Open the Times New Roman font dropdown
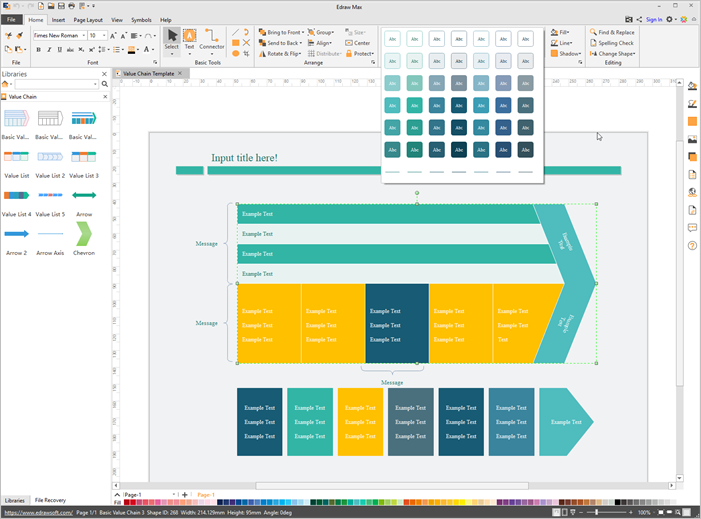This screenshot has height=519, width=701. coord(82,35)
